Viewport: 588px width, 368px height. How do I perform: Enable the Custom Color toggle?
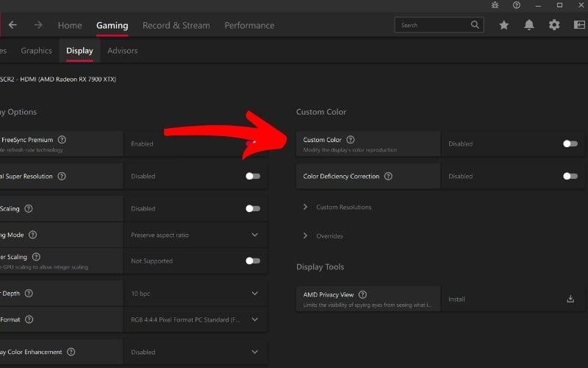pos(570,144)
